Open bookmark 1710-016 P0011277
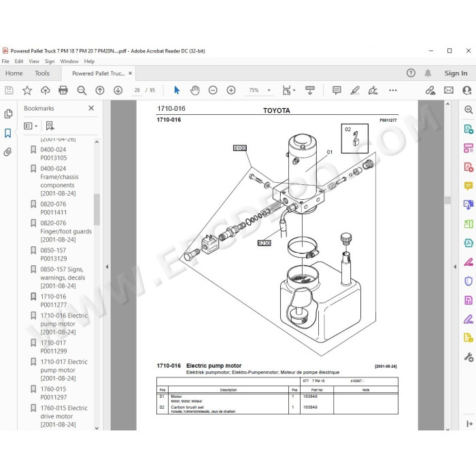The image size is (476, 476). click(54, 301)
